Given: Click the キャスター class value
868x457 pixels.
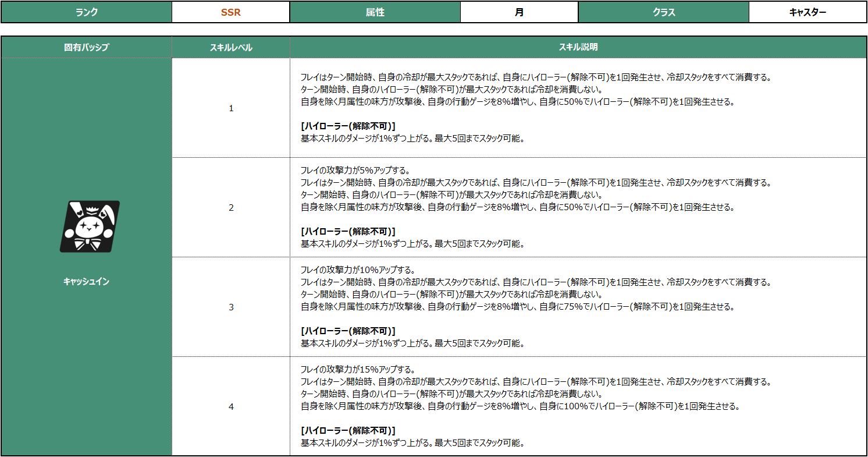Looking at the screenshot, I should pos(807,12).
